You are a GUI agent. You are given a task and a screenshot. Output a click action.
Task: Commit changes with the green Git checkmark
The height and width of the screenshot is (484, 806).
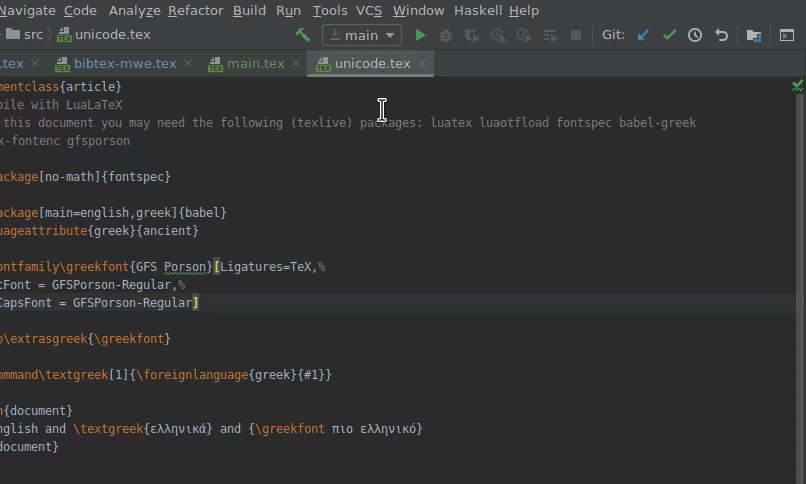669,35
